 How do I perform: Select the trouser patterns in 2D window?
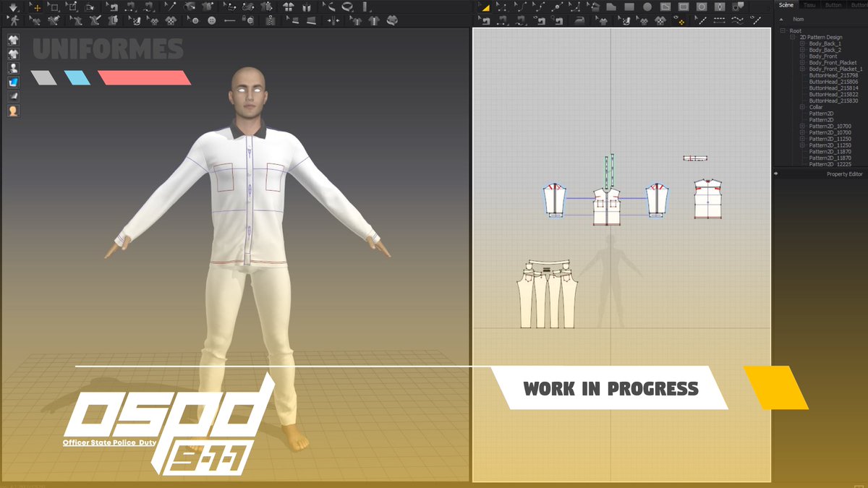tap(548, 295)
